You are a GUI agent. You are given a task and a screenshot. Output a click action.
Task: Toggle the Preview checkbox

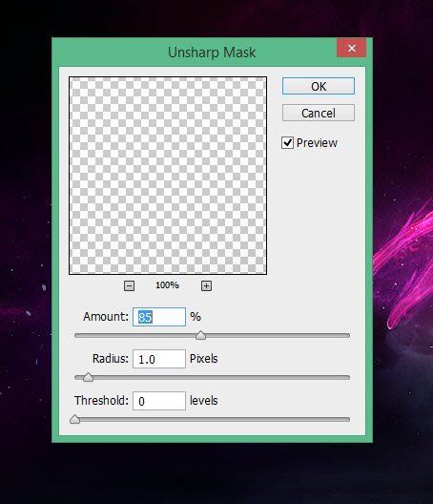287,143
